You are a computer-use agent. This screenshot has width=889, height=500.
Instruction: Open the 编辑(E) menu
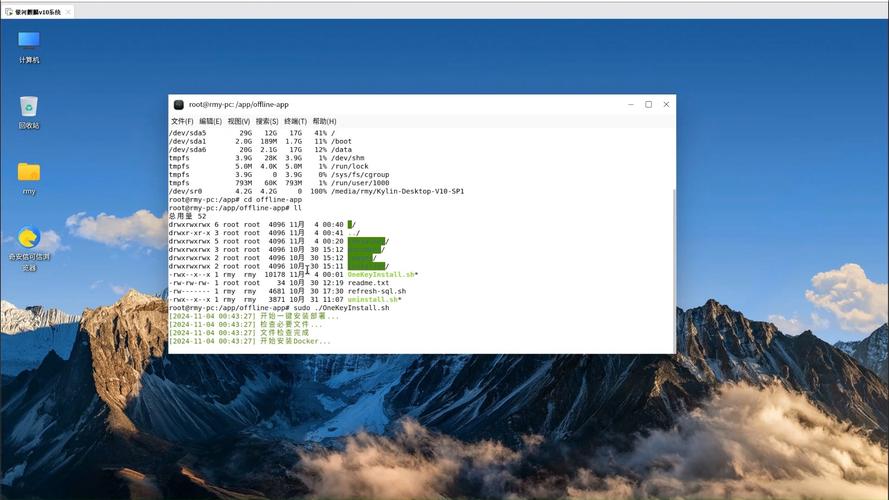(x=210, y=121)
